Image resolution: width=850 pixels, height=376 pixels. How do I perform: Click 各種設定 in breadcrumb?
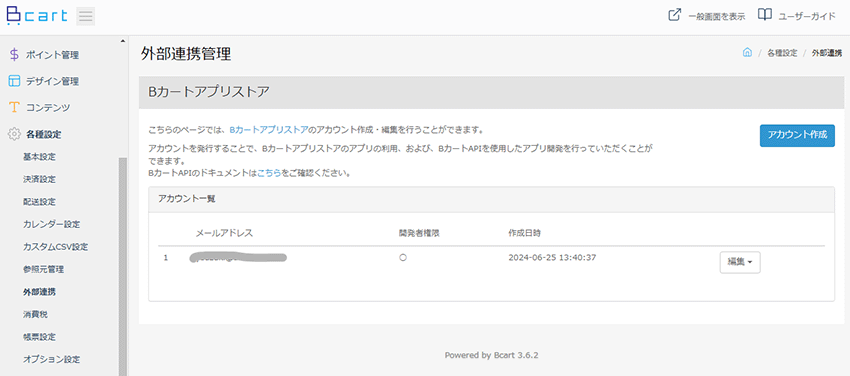click(x=782, y=53)
